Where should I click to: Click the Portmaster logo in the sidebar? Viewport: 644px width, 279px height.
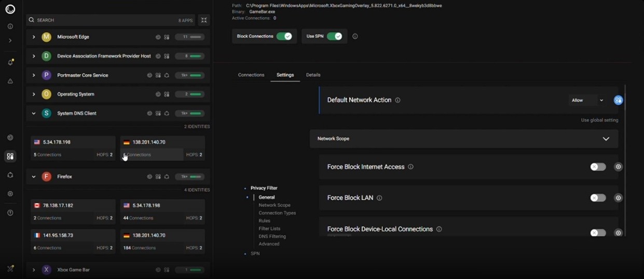pos(10,9)
